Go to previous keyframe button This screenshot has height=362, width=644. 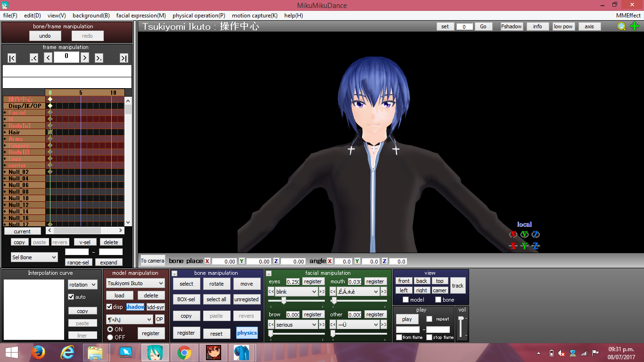[34, 58]
